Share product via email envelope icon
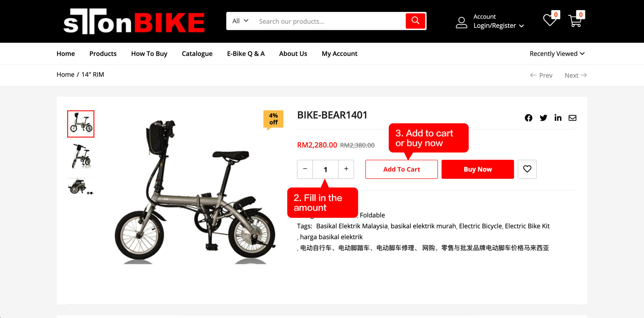 (x=572, y=118)
